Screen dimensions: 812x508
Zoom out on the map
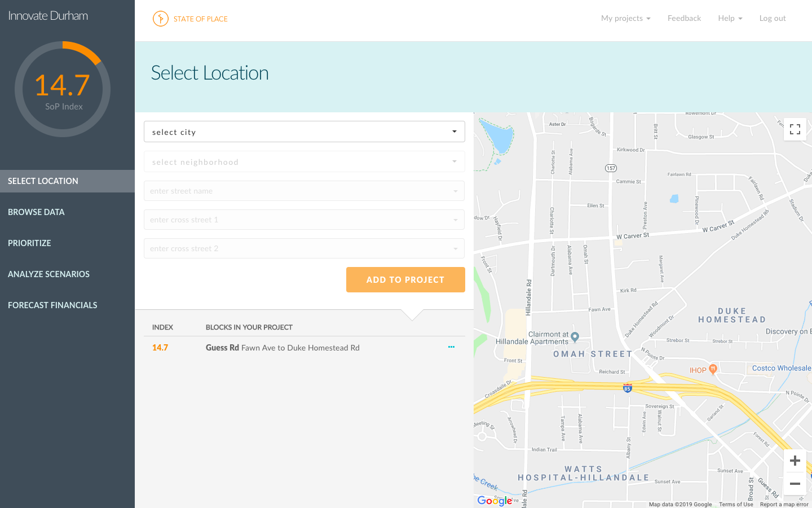[x=795, y=484]
